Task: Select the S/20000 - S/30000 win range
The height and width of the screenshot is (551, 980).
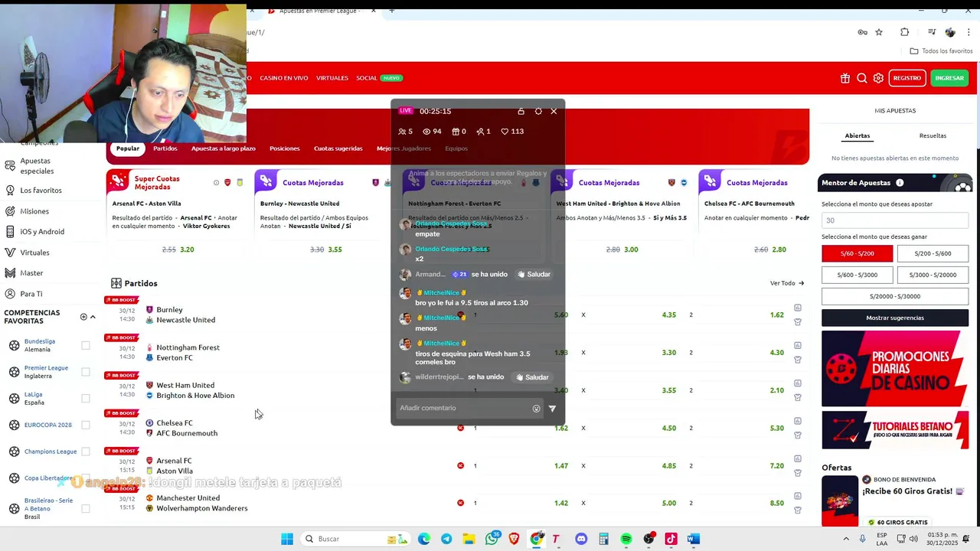Action: coord(895,296)
